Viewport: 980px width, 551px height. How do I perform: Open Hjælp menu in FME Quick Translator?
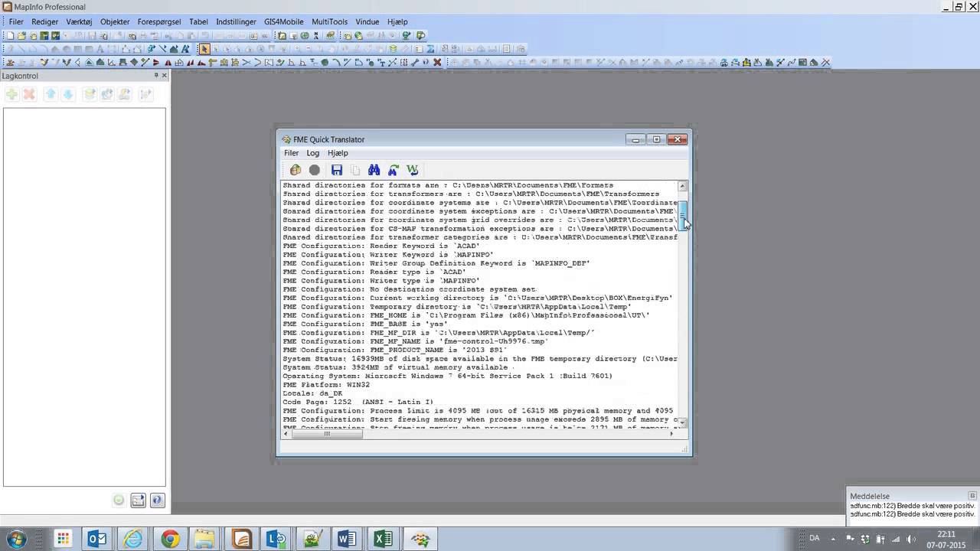[338, 153]
